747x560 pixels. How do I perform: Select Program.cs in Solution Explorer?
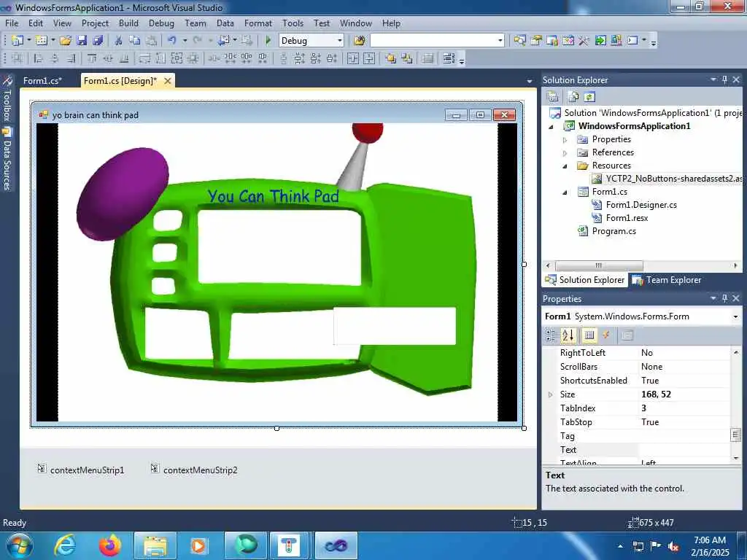click(x=607, y=231)
